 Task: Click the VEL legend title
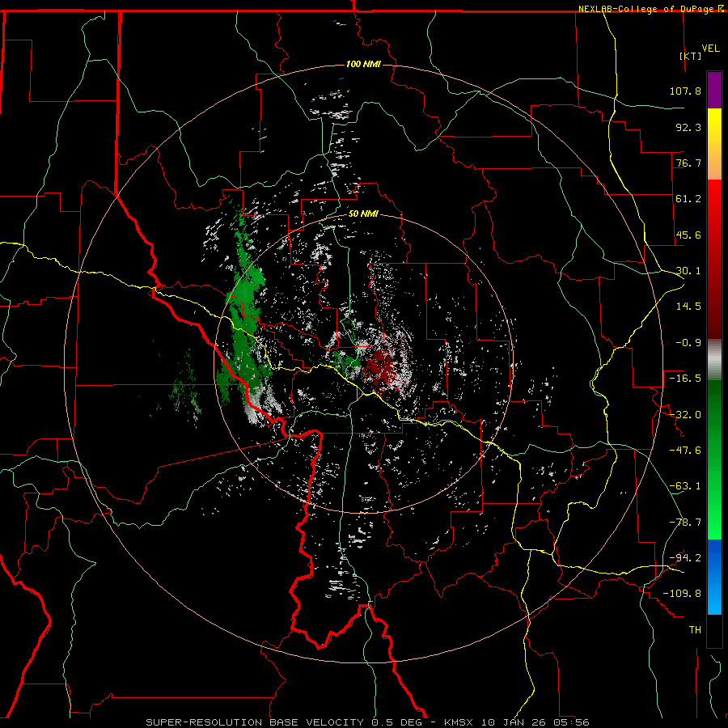pyautogui.click(x=710, y=49)
